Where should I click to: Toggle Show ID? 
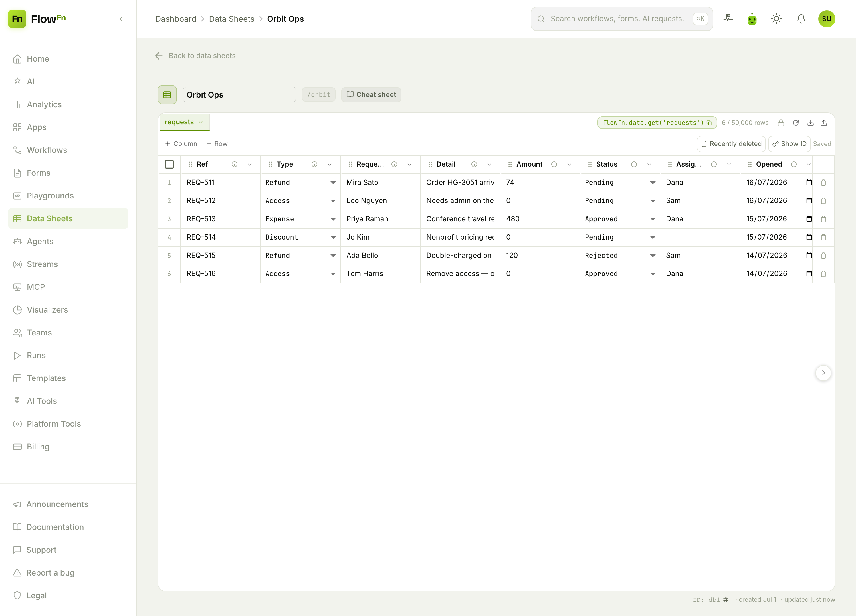click(x=789, y=144)
